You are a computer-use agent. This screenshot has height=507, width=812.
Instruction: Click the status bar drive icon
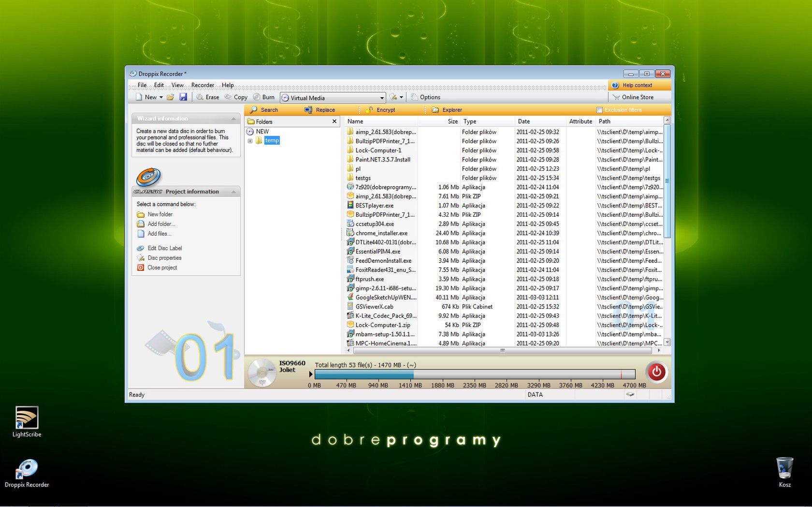click(630, 395)
